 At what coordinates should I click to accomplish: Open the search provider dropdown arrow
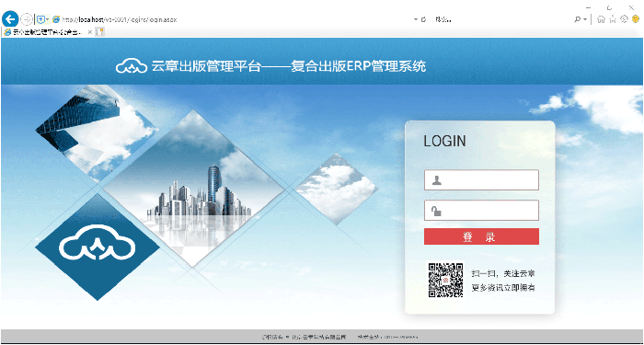[585, 19]
